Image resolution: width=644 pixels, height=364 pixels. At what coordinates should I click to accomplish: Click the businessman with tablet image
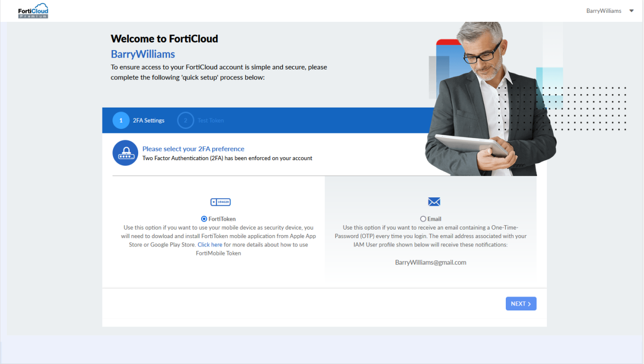pos(490,99)
